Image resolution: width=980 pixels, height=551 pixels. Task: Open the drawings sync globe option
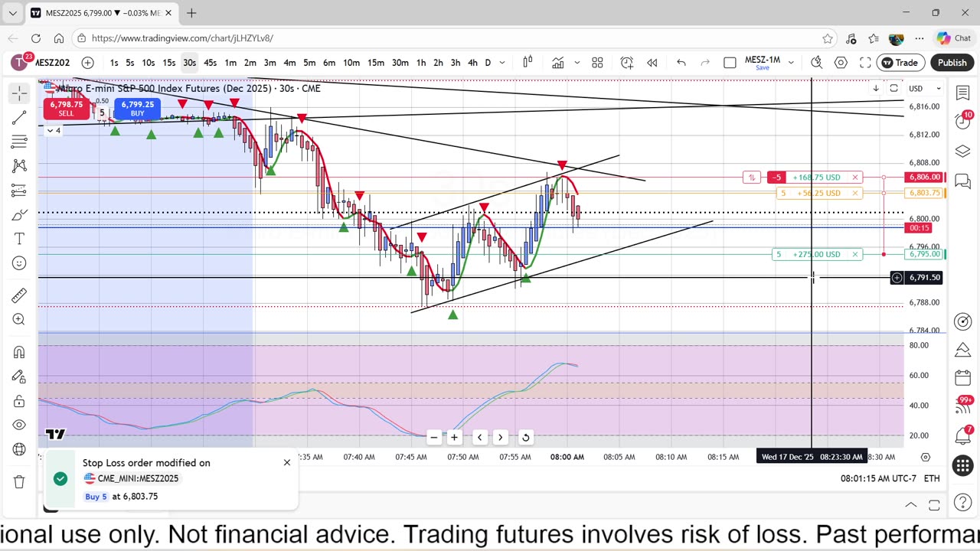(x=19, y=450)
